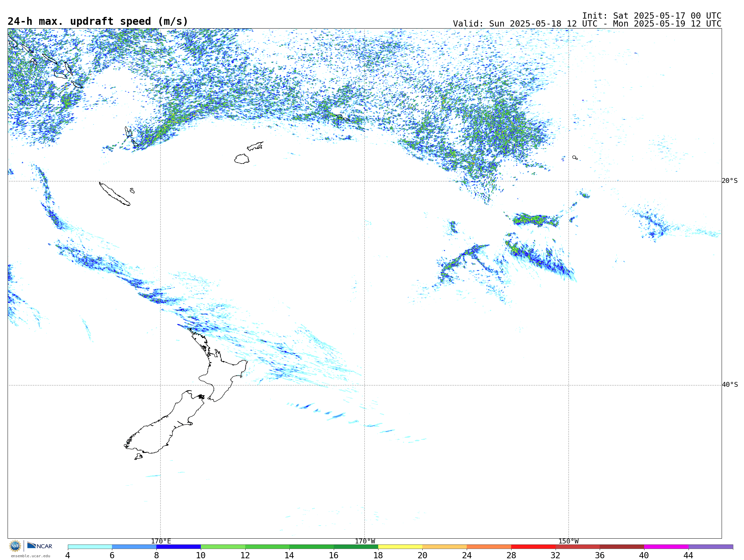Open the ensemble.ucar.edu text link
Screen dimensions: 744x560
pos(30,556)
